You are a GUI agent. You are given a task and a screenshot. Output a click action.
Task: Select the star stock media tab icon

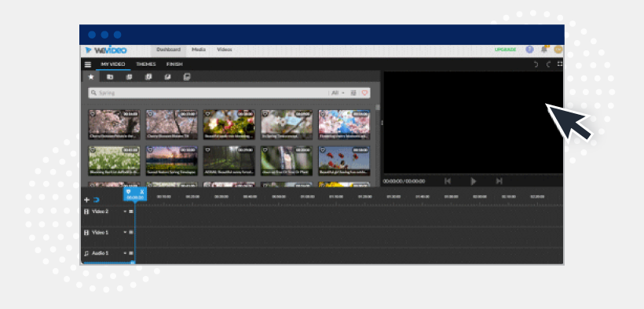[x=91, y=77]
